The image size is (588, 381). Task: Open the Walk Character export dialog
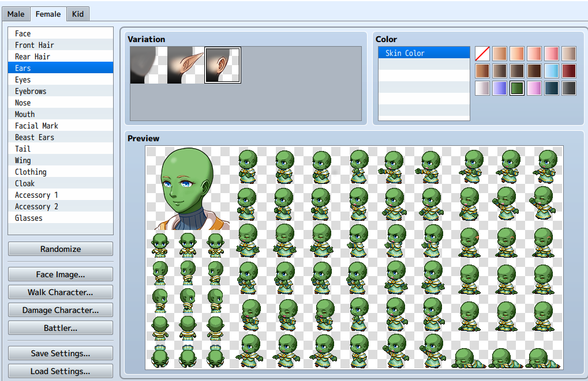click(61, 292)
